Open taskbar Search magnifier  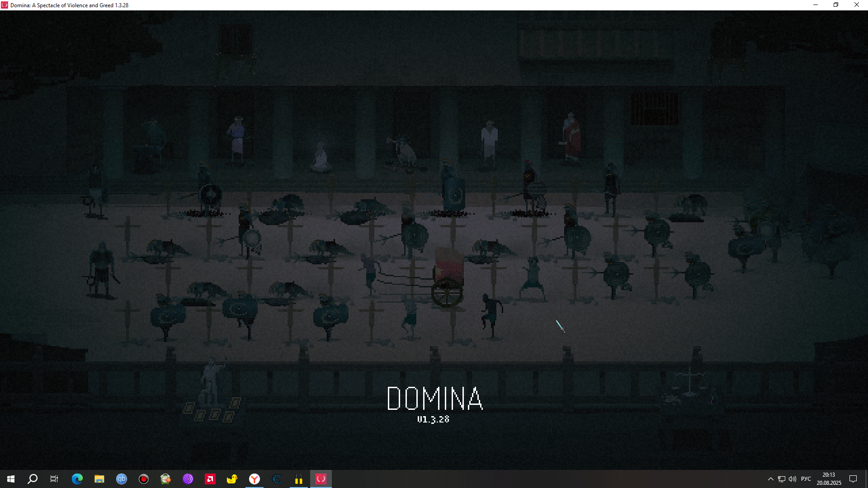coord(33,479)
